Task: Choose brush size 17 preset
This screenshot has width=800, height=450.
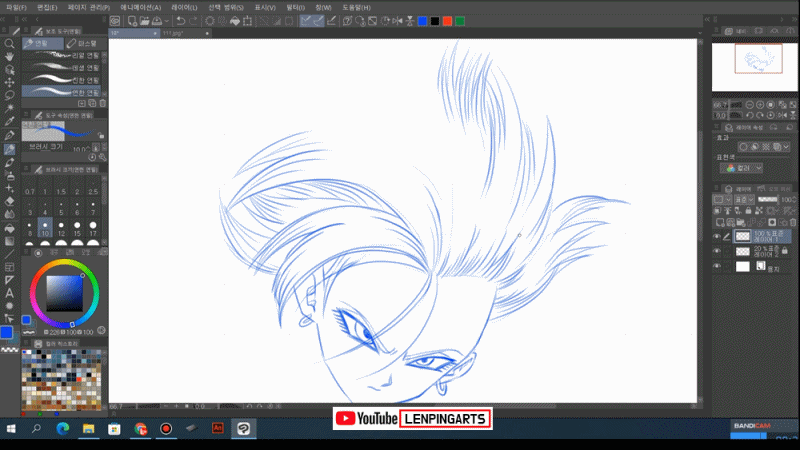Action: (x=93, y=228)
